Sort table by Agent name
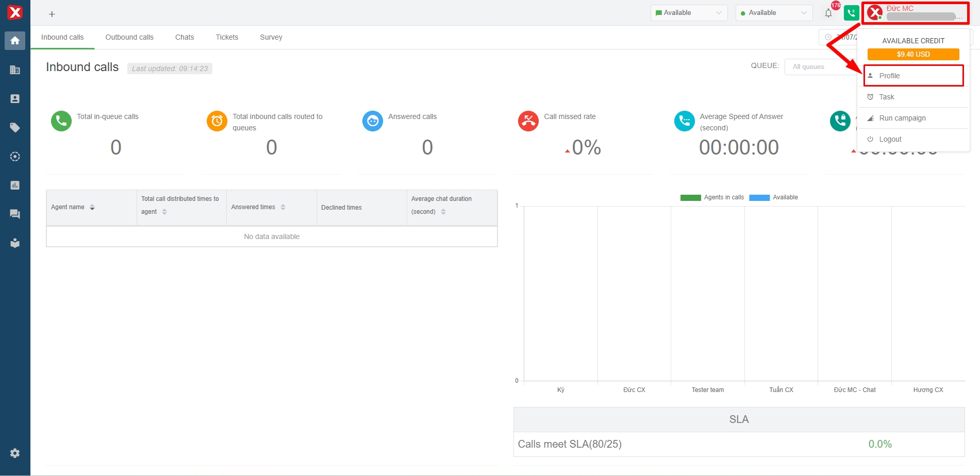980x476 pixels. 92,207
